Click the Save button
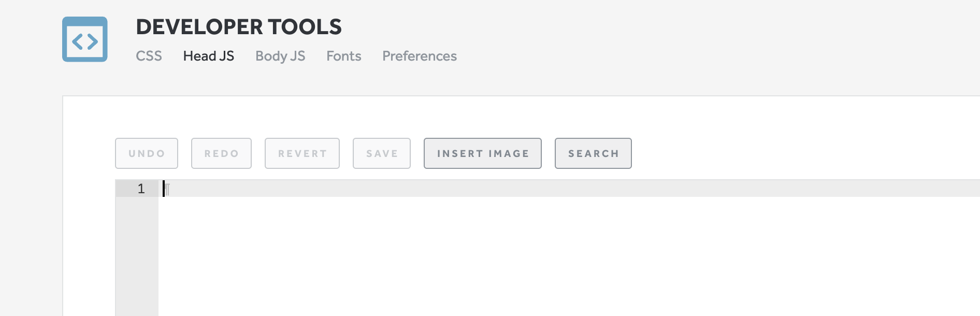This screenshot has height=316, width=980. point(381,153)
